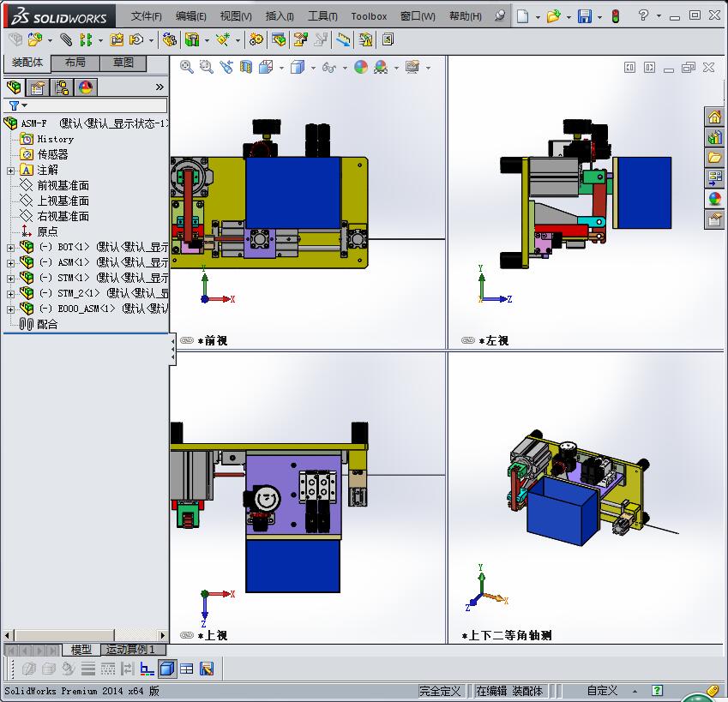The image size is (728, 702).
Task: Open the 插入(I) insert menu
Action: click(x=280, y=16)
